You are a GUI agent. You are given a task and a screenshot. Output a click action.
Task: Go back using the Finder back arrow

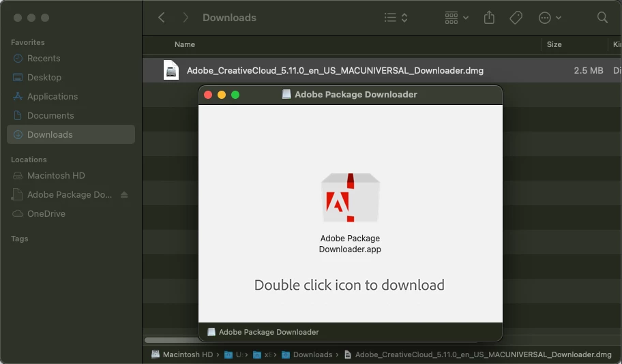coord(162,18)
